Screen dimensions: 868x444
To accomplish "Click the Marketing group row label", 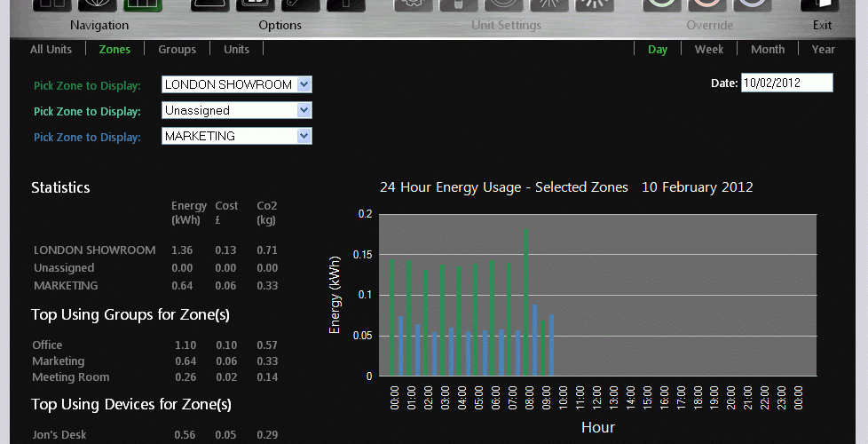I will 58,361.
